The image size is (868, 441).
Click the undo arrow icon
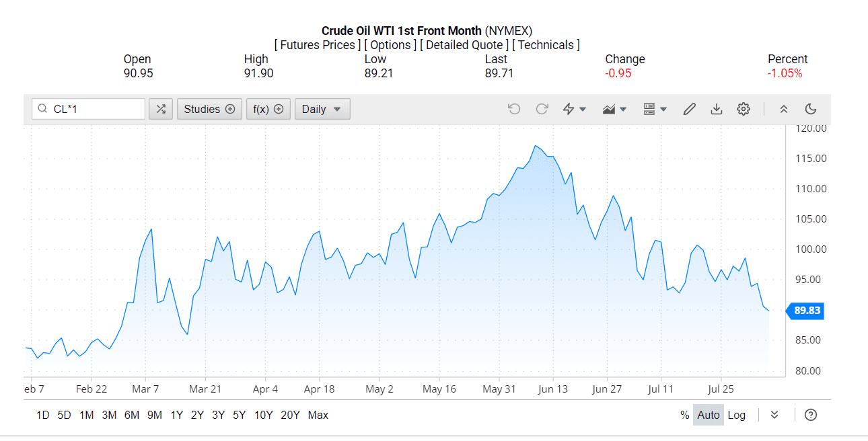[x=514, y=109]
